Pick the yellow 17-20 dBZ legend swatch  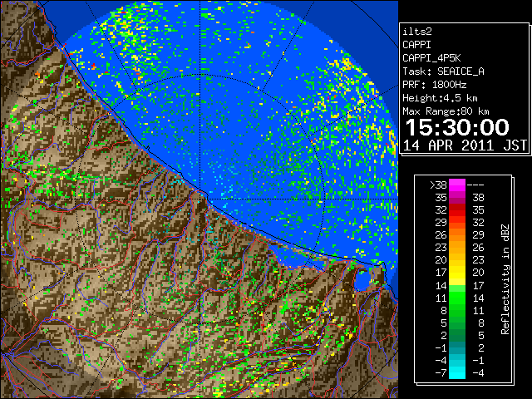click(x=457, y=273)
